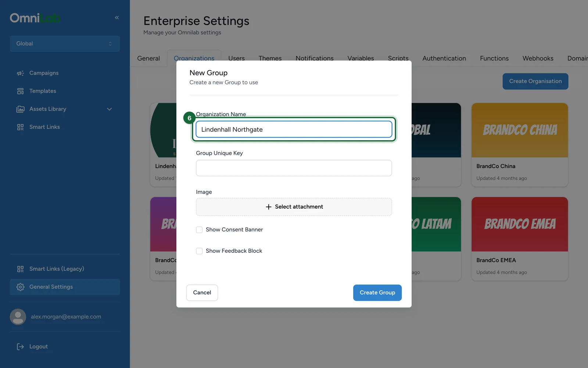Navigate to Templates in the sidebar
Image resolution: width=588 pixels, height=368 pixels.
[x=65, y=91]
